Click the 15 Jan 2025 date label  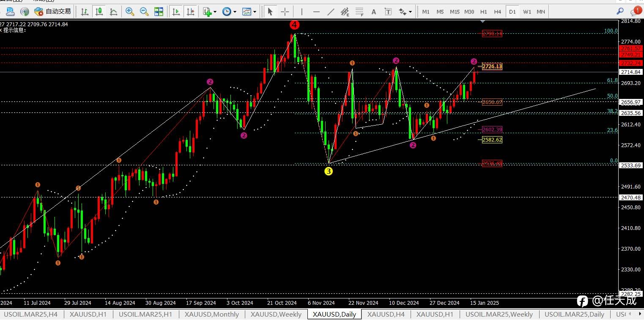[485, 303]
